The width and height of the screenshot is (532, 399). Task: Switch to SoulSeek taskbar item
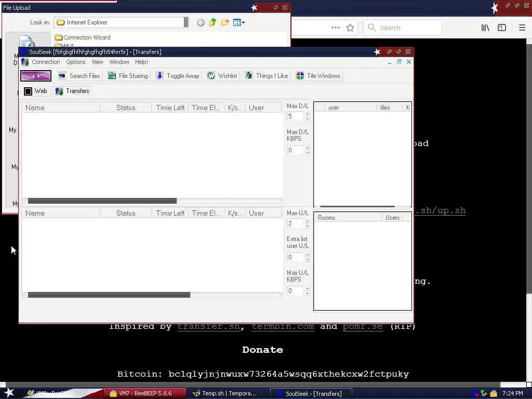[312, 394]
